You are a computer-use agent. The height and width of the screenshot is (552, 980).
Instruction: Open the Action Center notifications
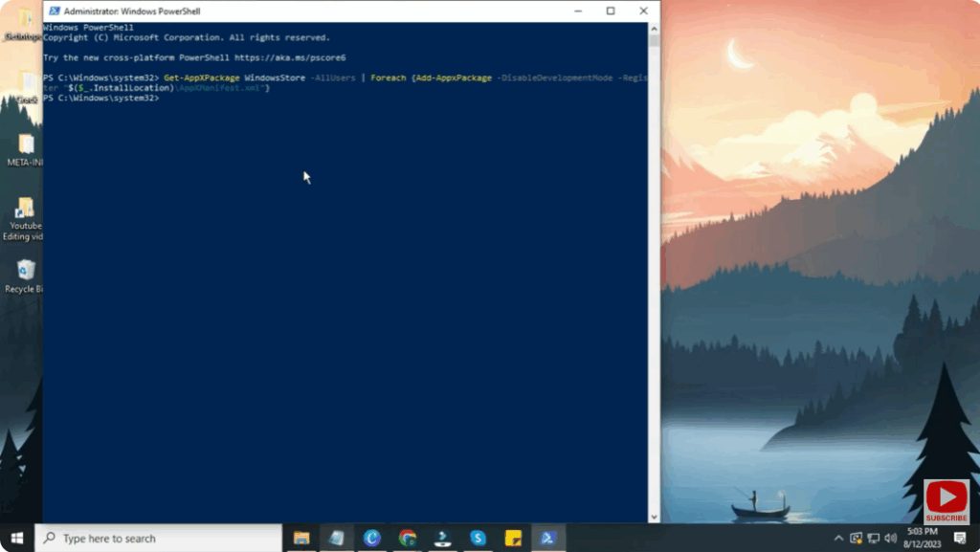tap(960, 538)
